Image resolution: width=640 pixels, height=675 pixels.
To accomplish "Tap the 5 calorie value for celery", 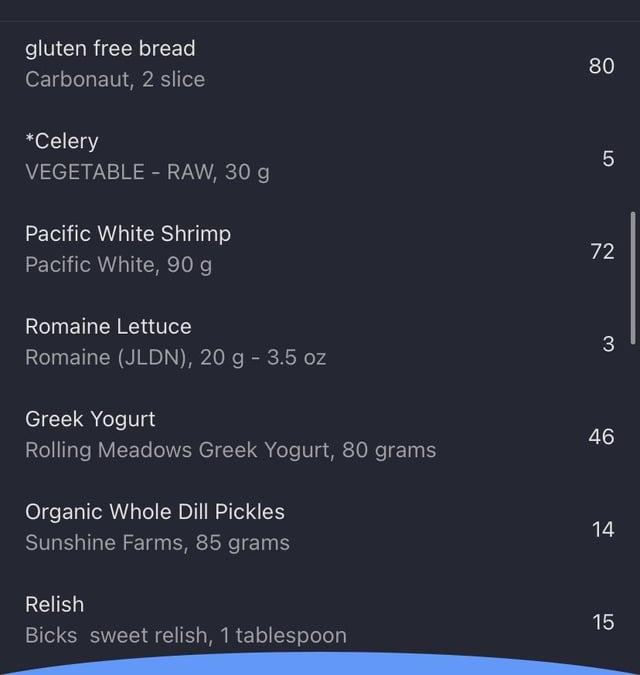I will coord(608,159).
